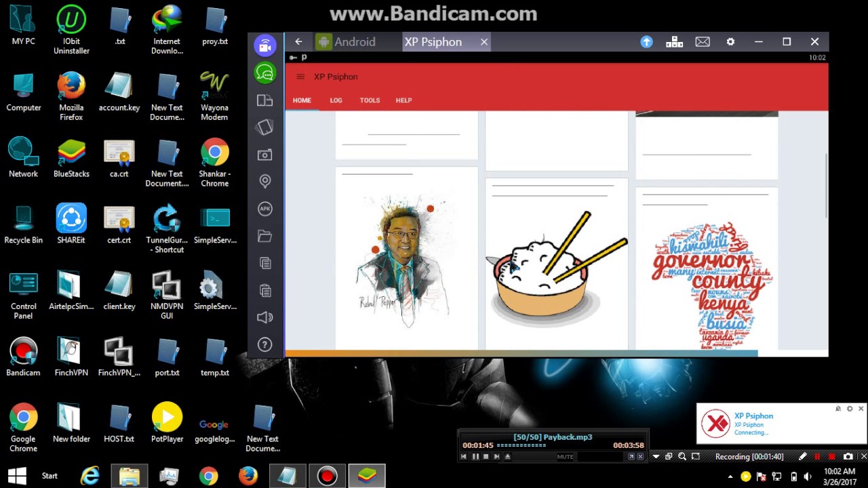Click the system tray volume icon
The width and height of the screenshot is (868, 488).
tap(808, 476)
